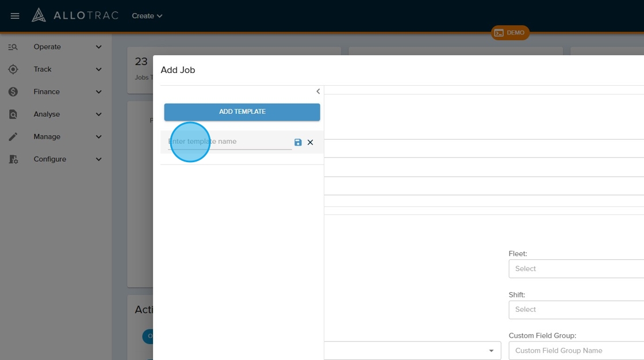Save the template with the floppy disk icon
Viewport: 644px width, 360px height.
pyautogui.click(x=298, y=142)
